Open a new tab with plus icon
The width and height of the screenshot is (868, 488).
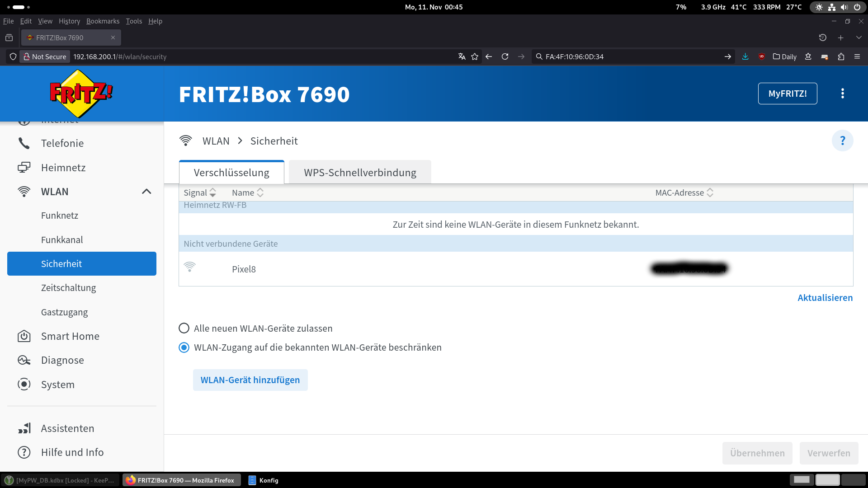click(841, 38)
